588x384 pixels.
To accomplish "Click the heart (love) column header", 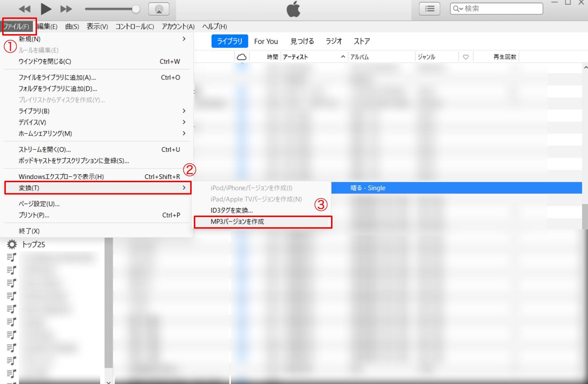I will tap(466, 57).
